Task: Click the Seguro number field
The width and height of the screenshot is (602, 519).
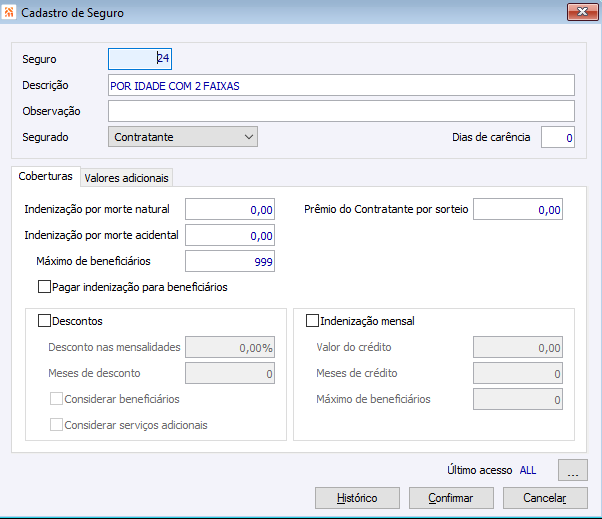Action: [x=140, y=59]
